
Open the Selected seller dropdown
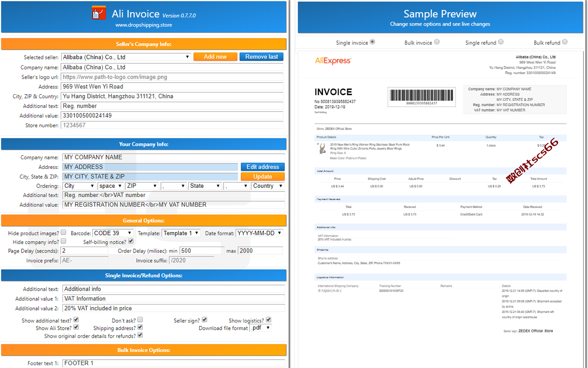(126, 57)
